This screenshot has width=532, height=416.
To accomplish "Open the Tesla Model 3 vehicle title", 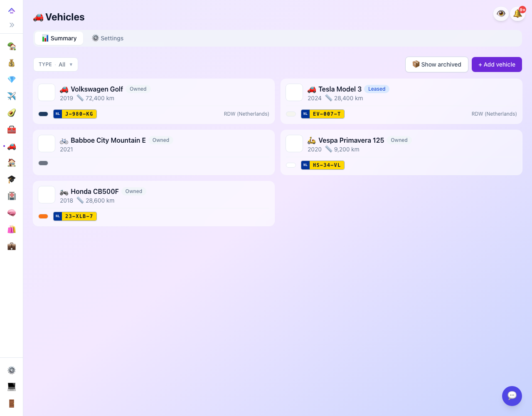I will 340,89.
